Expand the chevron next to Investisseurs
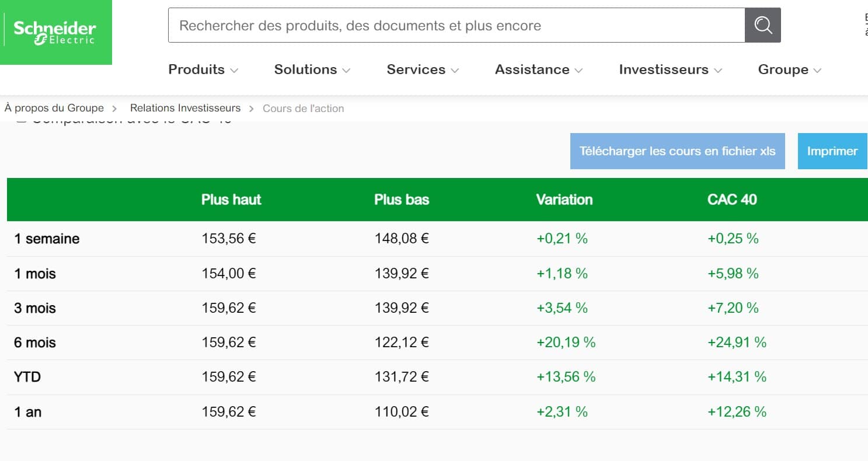Viewport: 868px width, 461px height. [x=718, y=71]
